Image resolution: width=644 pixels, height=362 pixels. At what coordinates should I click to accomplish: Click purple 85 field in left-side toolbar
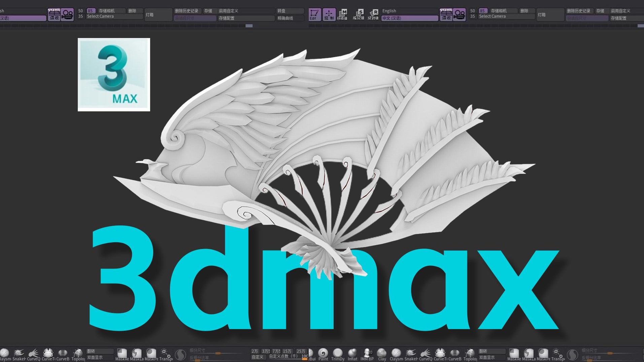[x=91, y=11]
